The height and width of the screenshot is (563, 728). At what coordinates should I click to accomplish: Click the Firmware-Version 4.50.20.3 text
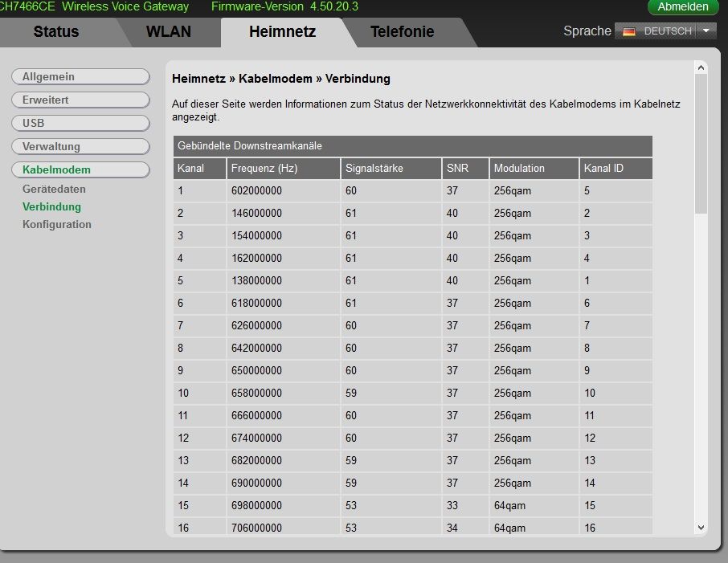[284, 6]
